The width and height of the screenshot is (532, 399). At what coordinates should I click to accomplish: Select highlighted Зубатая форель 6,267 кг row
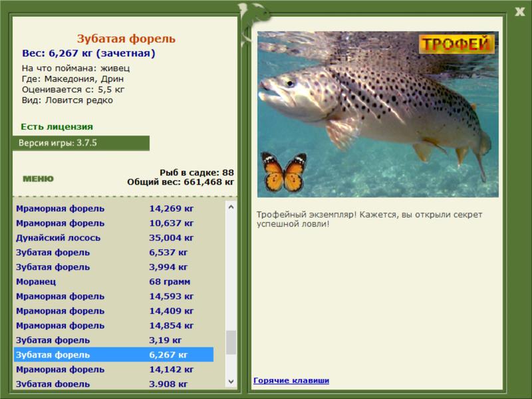pos(114,354)
